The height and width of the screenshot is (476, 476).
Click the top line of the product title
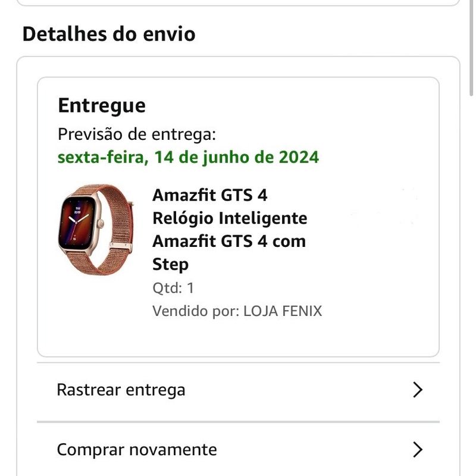210,195
